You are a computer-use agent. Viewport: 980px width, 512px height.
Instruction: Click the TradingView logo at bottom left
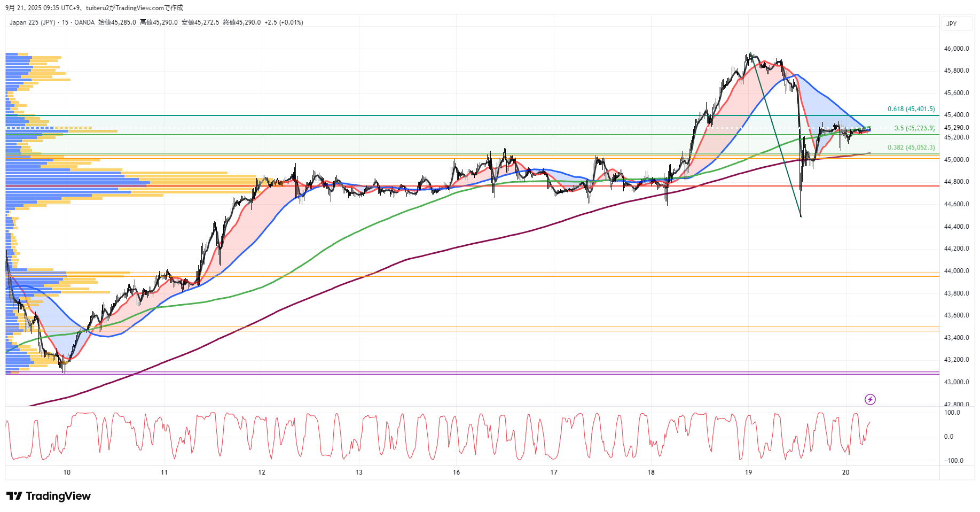49,496
